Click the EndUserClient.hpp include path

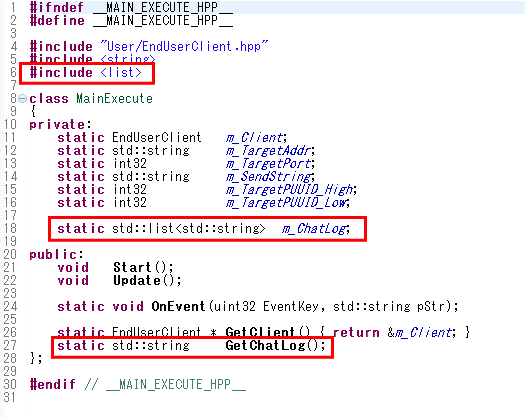point(184,46)
